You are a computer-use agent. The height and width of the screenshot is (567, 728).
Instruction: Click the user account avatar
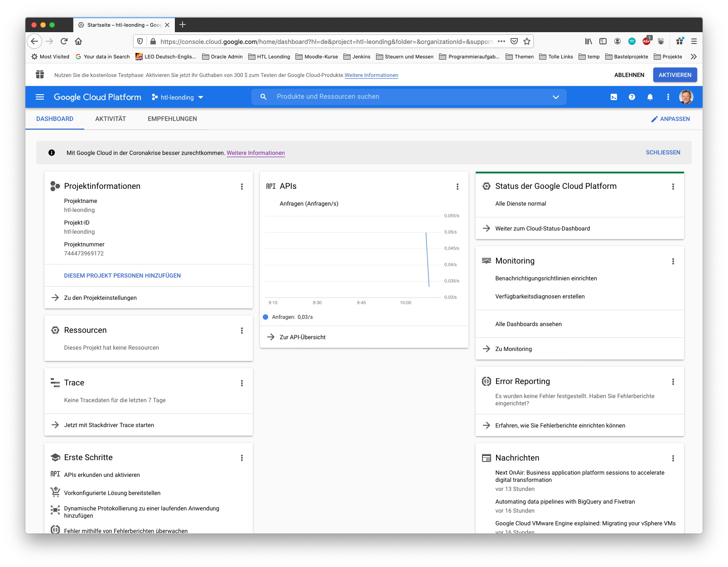click(686, 97)
